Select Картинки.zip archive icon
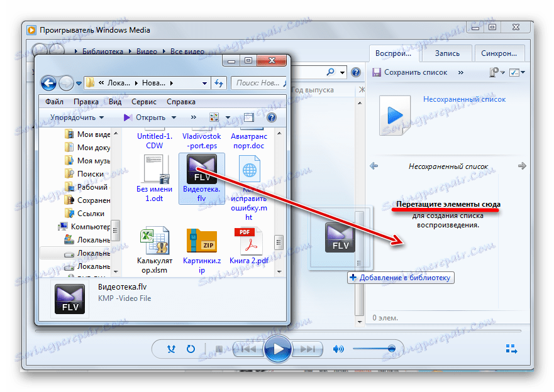The width and height of the screenshot is (554, 392). click(x=201, y=241)
